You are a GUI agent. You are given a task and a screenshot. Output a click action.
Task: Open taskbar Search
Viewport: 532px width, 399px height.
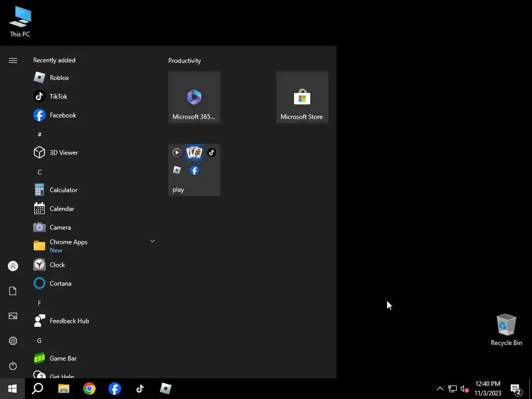(x=37, y=389)
